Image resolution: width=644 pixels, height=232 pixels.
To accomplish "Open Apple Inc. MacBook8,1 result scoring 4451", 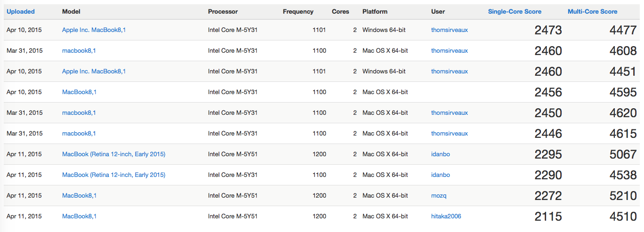I will [94, 71].
